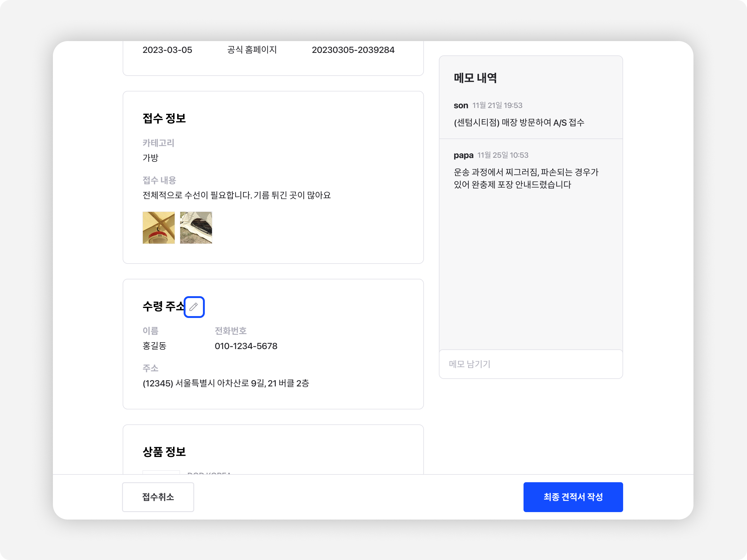The width and height of the screenshot is (747, 560).
Task: Click order number 20230305-2039284
Action: (353, 50)
